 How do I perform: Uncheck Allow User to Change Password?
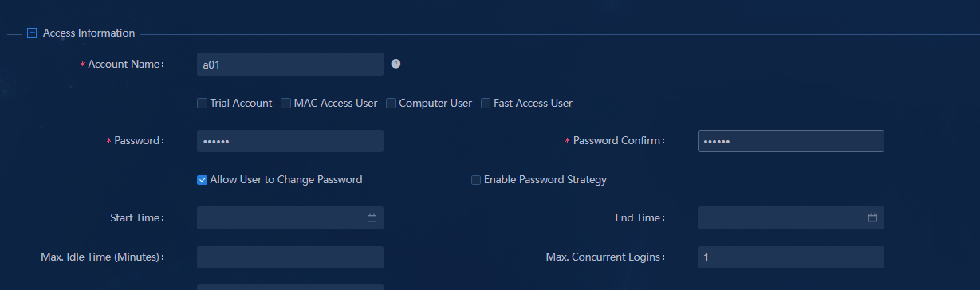pos(202,180)
